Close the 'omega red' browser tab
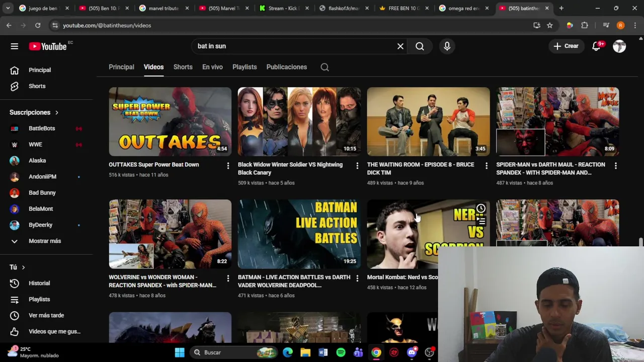 pos(487,8)
